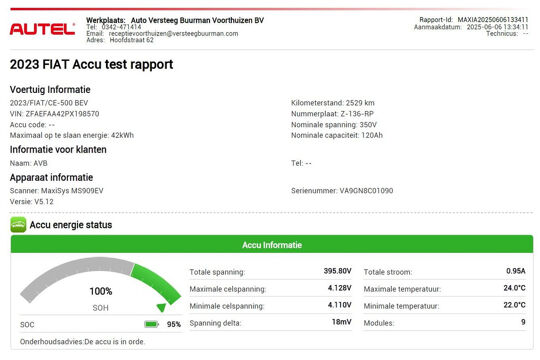Click the SOH gauge arc

point(100,280)
